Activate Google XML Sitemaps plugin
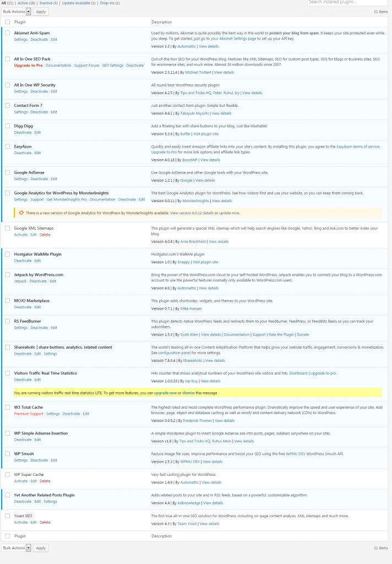The image size is (392, 564). tap(21, 235)
